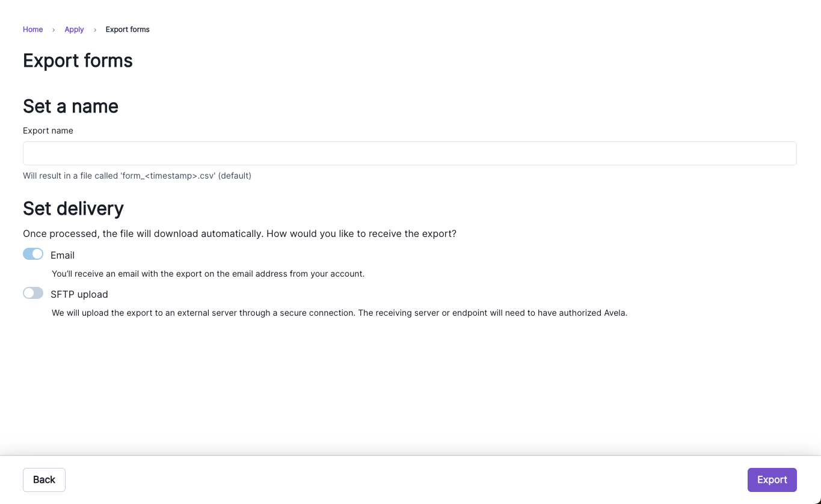Viewport: 821px width, 504px height.
Task: Click inside the Export name field
Action: click(x=409, y=153)
